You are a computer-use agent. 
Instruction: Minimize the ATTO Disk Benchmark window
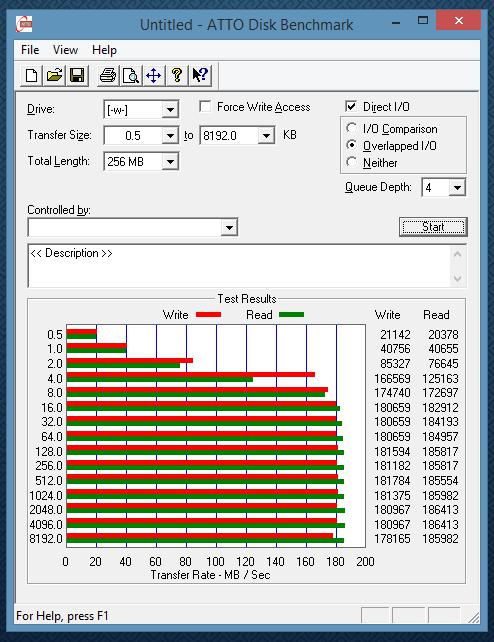[x=396, y=23]
